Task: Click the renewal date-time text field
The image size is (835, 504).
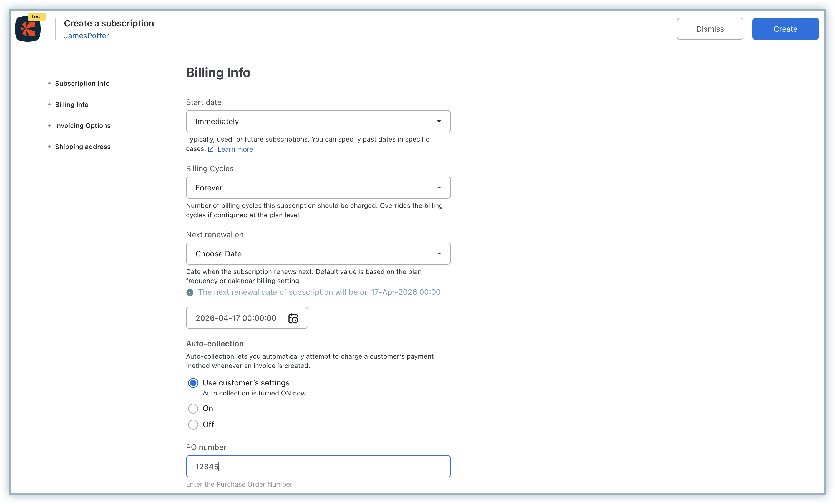Action: pyautogui.click(x=236, y=318)
